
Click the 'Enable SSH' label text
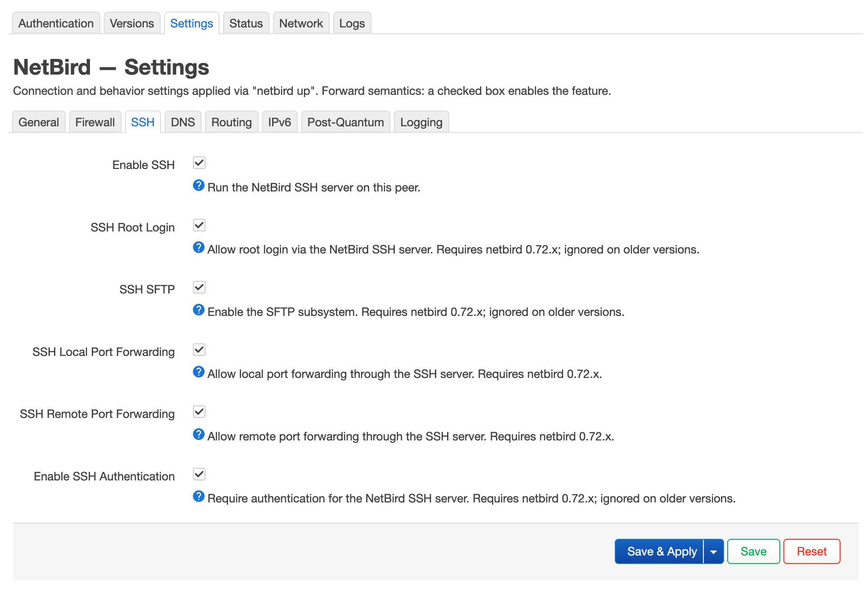click(x=143, y=165)
